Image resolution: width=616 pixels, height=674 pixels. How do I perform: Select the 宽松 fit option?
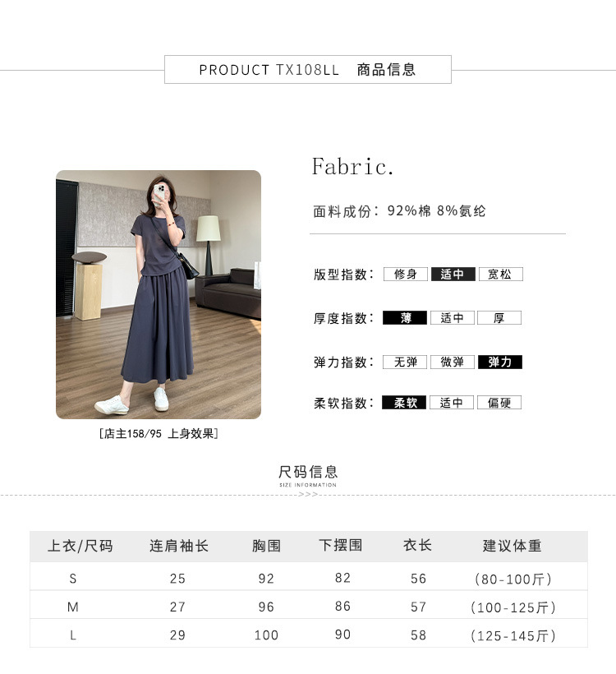[x=501, y=275]
